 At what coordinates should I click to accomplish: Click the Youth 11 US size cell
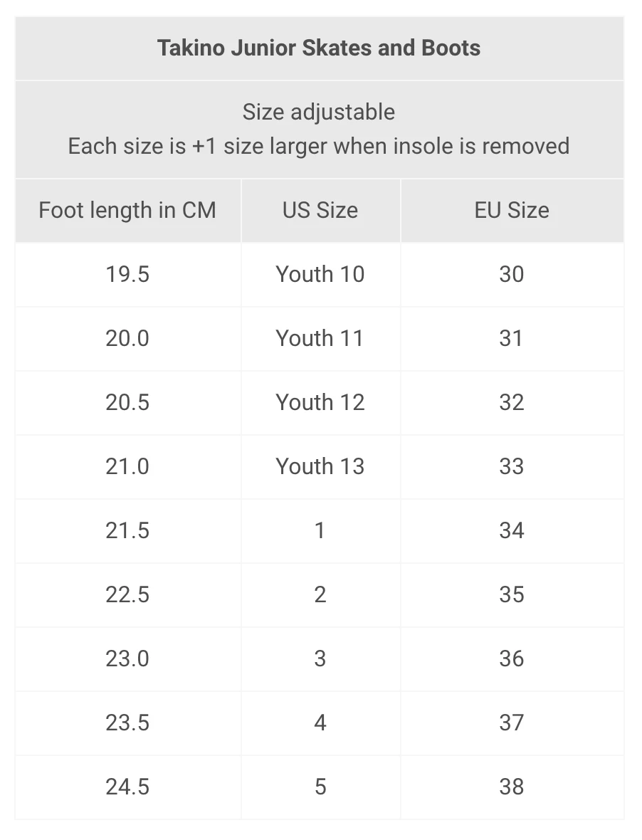tap(320, 338)
